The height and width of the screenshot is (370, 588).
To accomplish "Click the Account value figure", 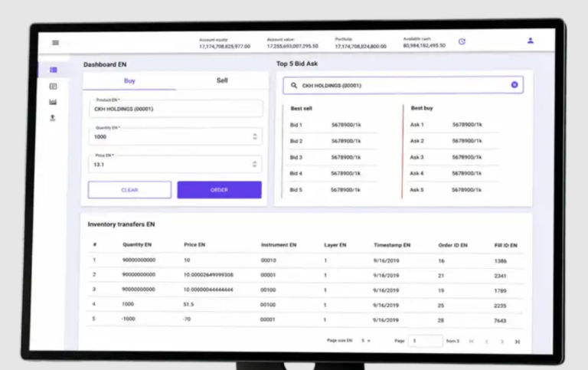I will tap(292, 46).
